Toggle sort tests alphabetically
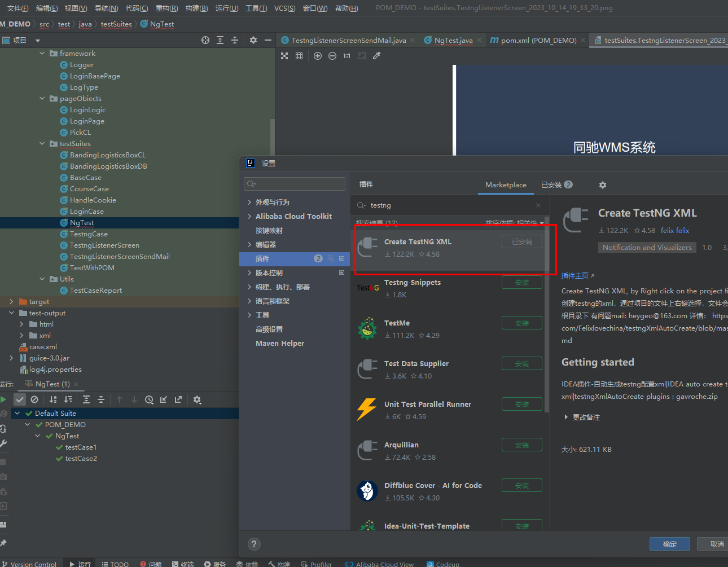This screenshot has height=567, width=728. coord(53,399)
